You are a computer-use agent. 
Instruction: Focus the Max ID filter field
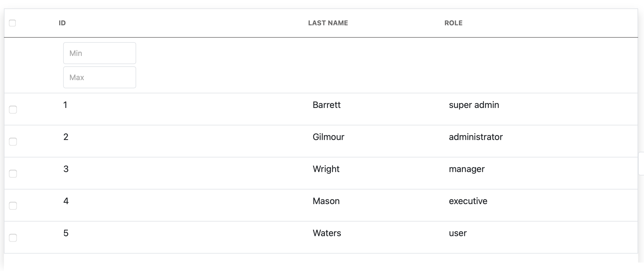coord(100,77)
